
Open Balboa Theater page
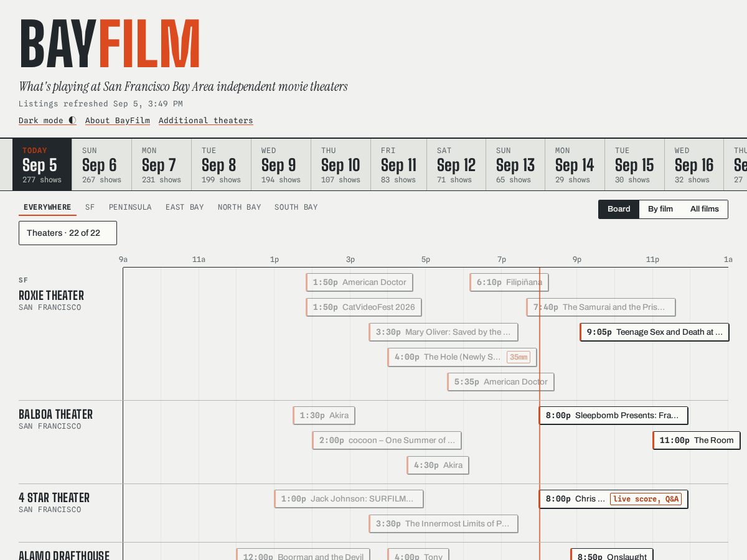point(55,414)
